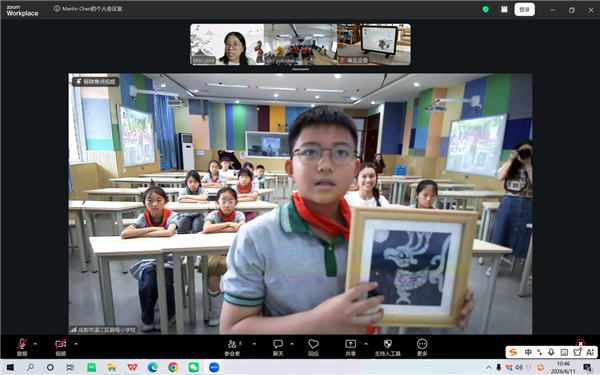Click the 登录 sign-in button

click(525, 10)
